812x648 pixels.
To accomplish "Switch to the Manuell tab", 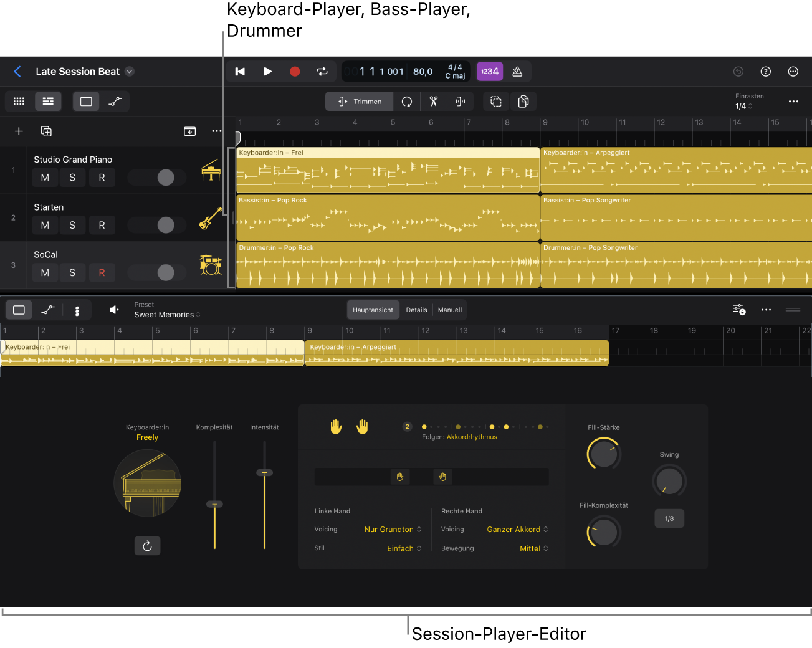I will [450, 310].
